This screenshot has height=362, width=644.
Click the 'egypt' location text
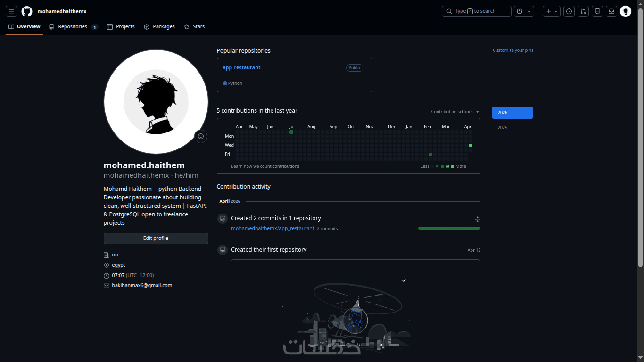[118, 265]
